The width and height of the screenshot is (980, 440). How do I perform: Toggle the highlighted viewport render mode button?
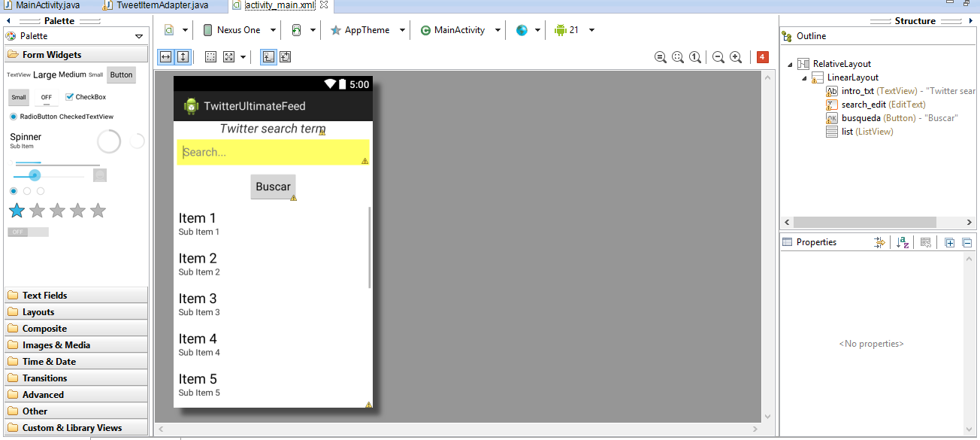point(268,57)
